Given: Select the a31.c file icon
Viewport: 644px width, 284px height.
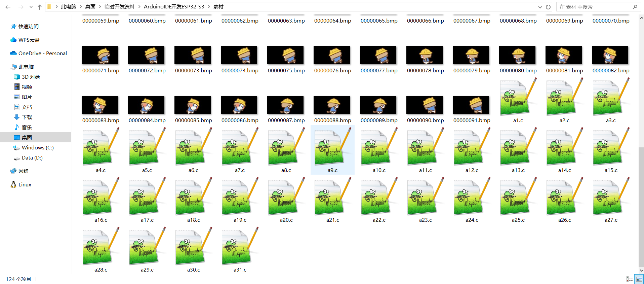Looking at the screenshot, I should [240, 246].
